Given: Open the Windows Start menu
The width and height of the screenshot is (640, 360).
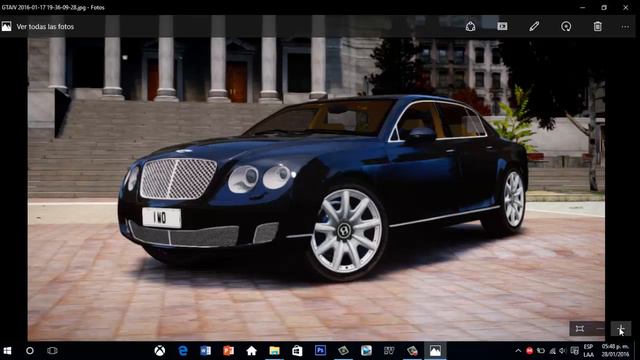Looking at the screenshot, I should (7, 351).
